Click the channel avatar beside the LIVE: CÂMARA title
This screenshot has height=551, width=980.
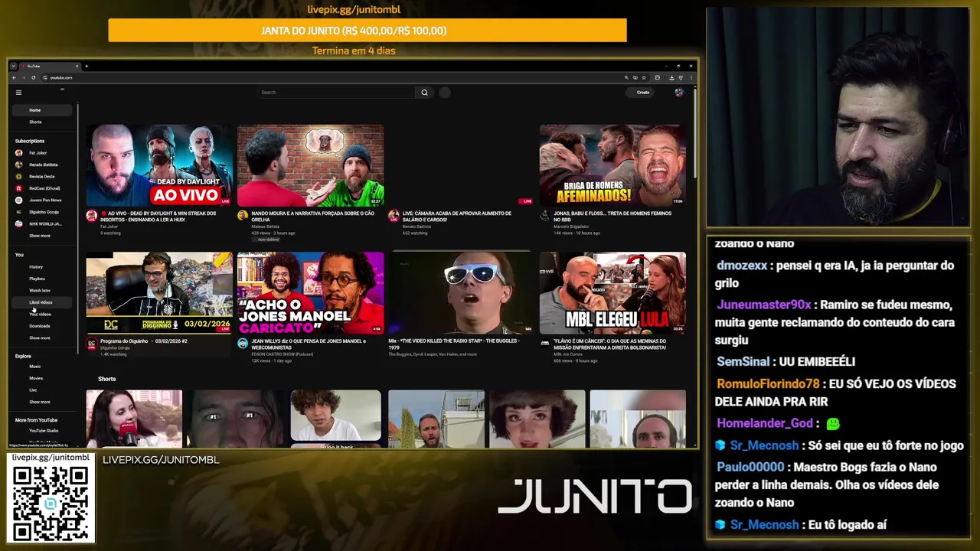pyautogui.click(x=394, y=216)
